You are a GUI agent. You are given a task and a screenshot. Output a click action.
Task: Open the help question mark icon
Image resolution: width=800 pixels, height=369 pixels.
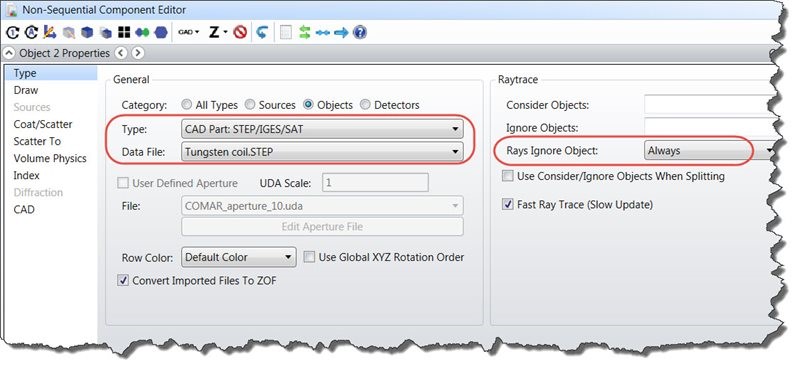[360, 33]
